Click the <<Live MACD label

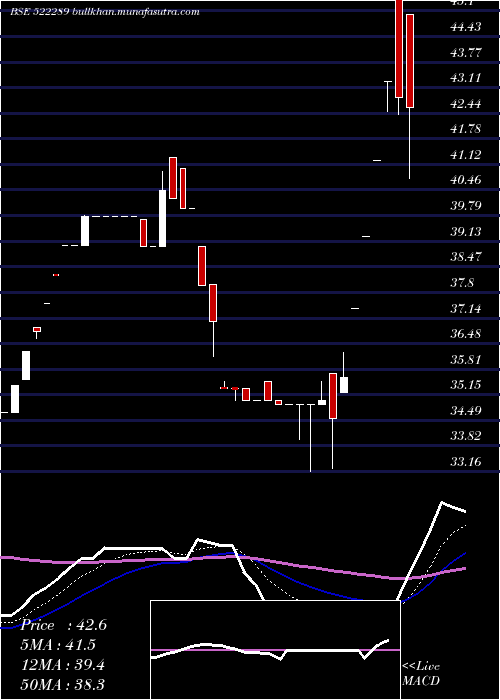[x=421, y=673]
